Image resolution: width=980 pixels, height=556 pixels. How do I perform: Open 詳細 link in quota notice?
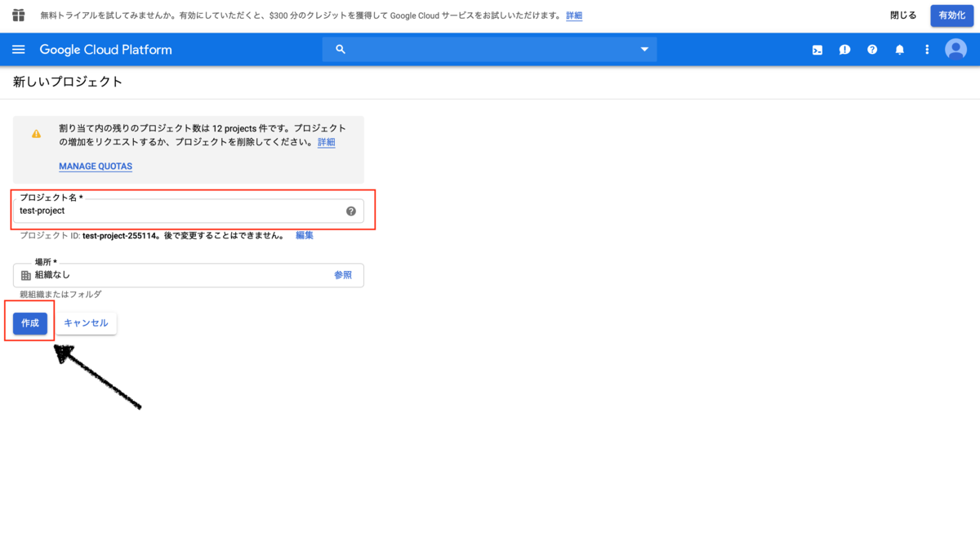pos(326,142)
